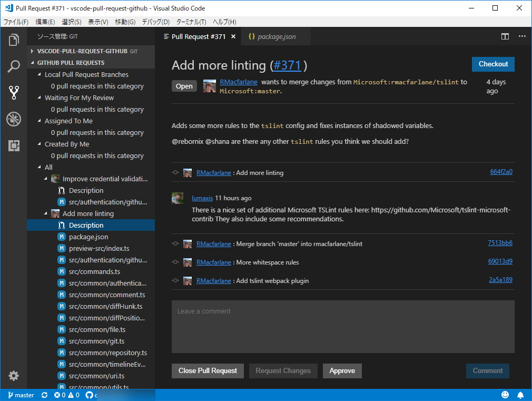This screenshot has height=401, width=532.
Task: Click Close Pull Request button
Action: [208, 371]
